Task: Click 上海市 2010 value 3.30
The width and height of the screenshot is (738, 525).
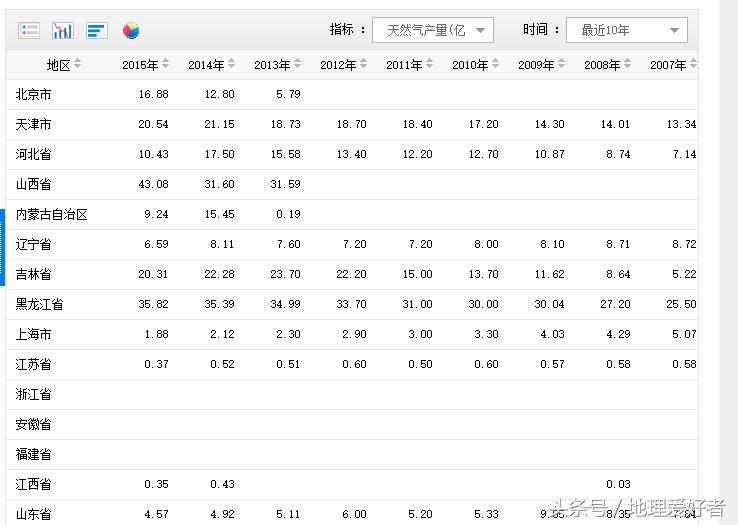Action: click(x=486, y=334)
